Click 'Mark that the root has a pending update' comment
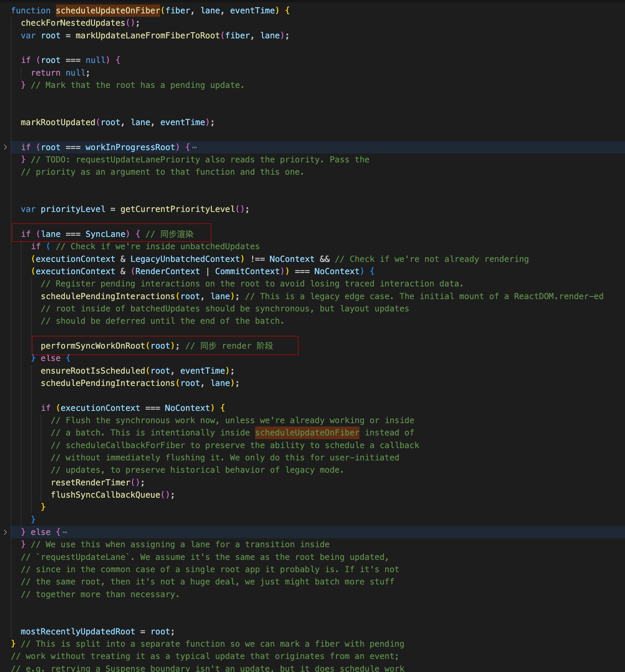Image resolution: width=625 pixels, height=672 pixels. tap(137, 85)
